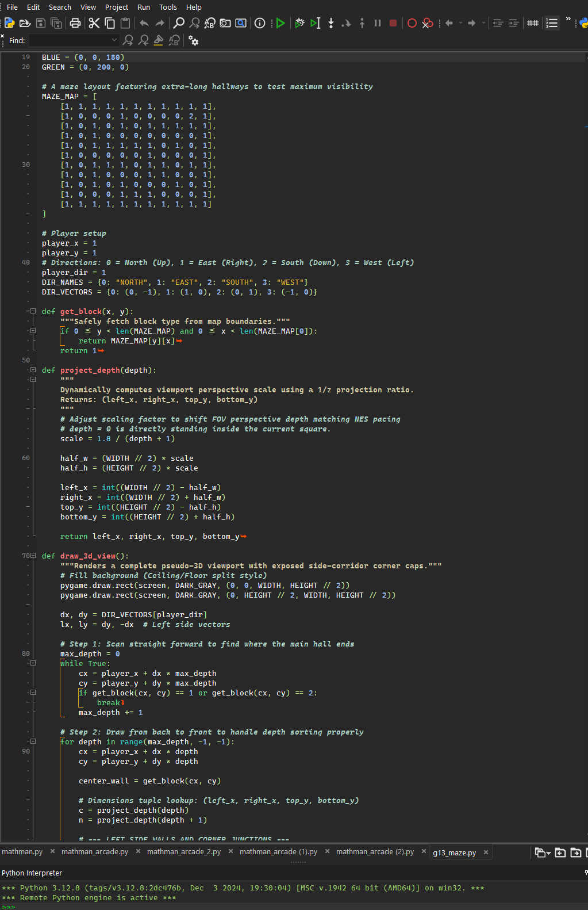Open the Project menu
The width and height of the screenshot is (588, 910).
coord(117,7)
